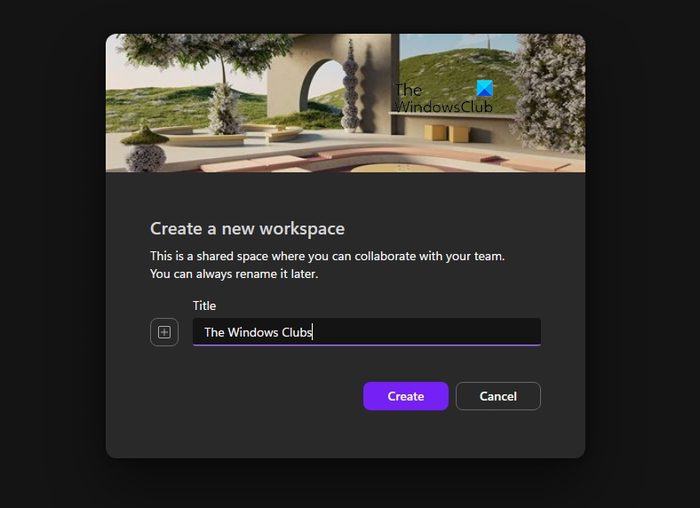Viewport: 700px width, 508px height.
Task: Click the word 'The' in title field
Action: pyautogui.click(x=214, y=332)
